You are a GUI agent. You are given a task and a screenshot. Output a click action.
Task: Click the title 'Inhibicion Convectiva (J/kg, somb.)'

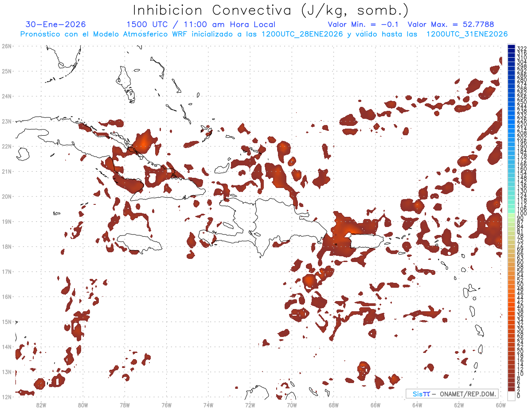point(271,10)
